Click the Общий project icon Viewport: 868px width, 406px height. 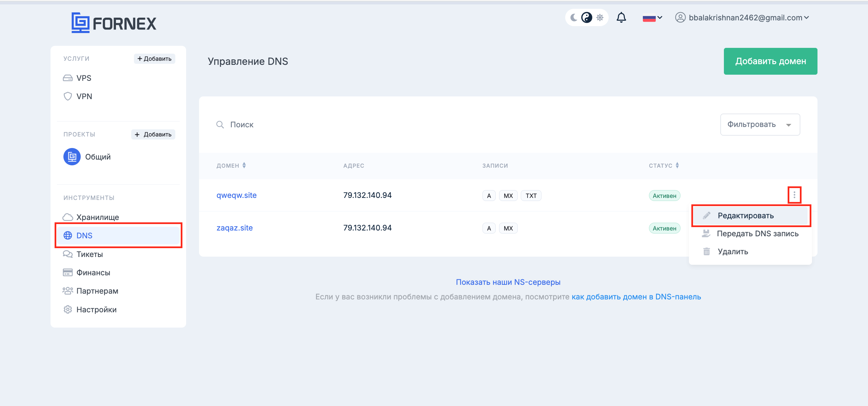tap(72, 157)
